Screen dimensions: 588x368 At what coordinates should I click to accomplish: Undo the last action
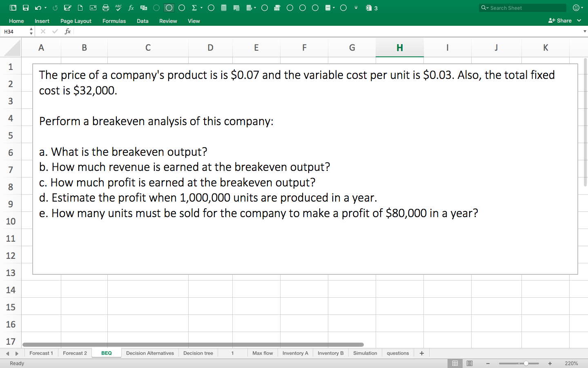coord(38,8)
